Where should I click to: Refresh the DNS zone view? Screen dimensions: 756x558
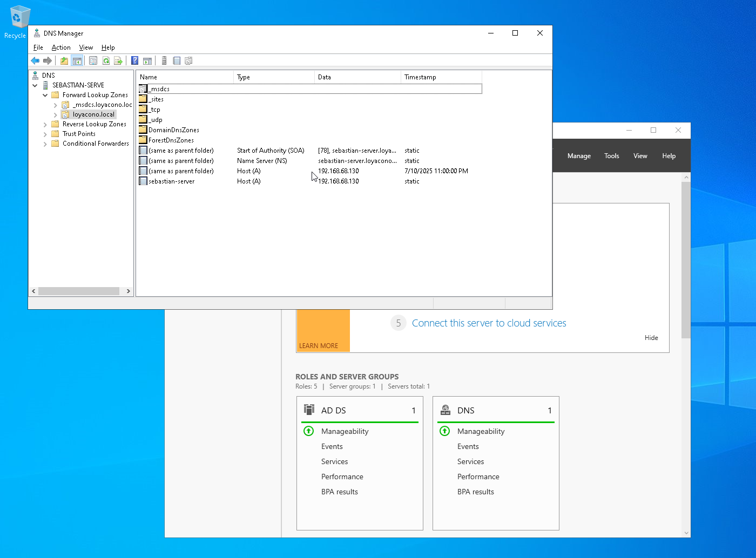[x=106, y=60]
